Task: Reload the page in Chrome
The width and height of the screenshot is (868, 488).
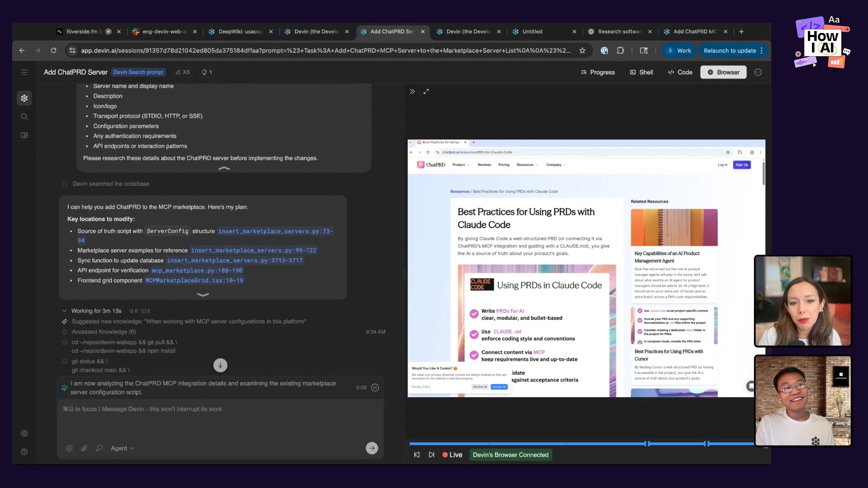Action: [53, 51]
